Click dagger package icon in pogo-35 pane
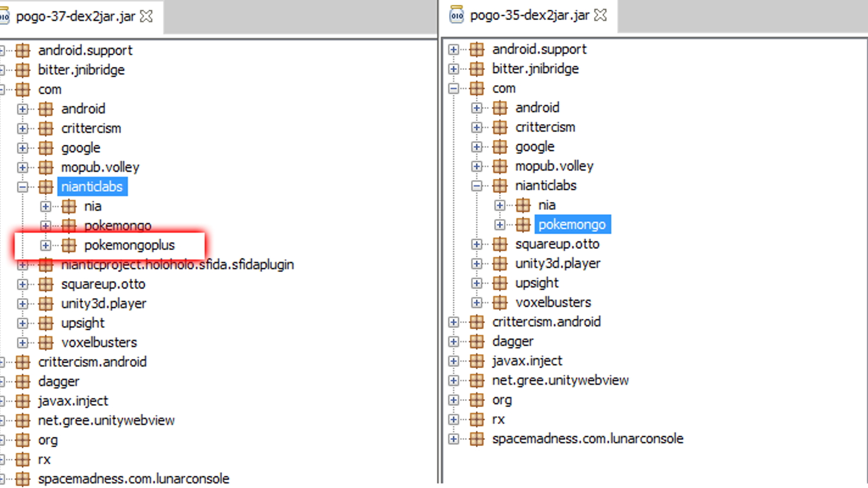 coord(477,342)
